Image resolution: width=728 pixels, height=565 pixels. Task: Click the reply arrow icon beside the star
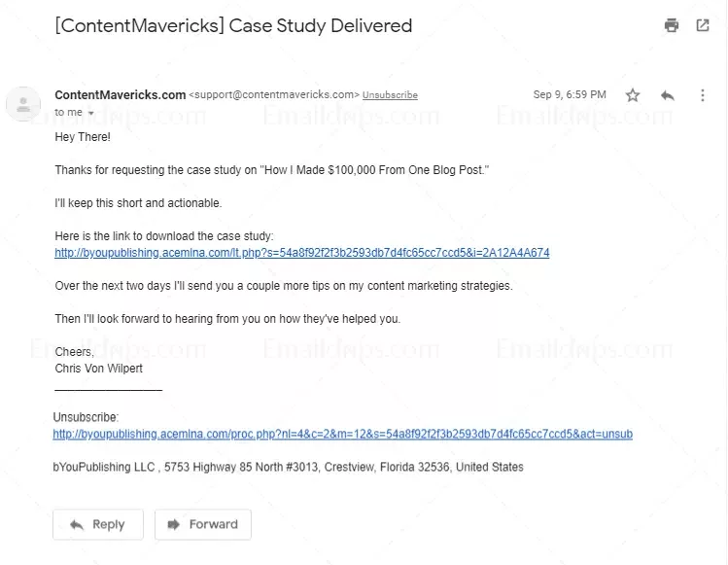(668, 95)
